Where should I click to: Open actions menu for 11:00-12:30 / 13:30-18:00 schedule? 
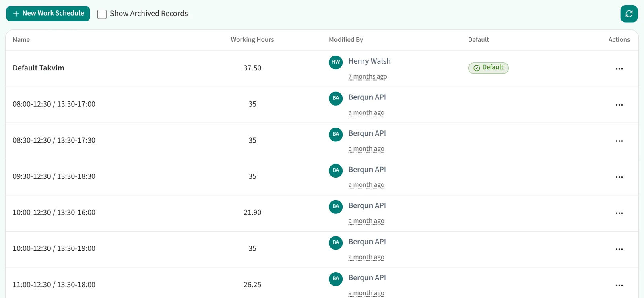click(x=619, y=286)
